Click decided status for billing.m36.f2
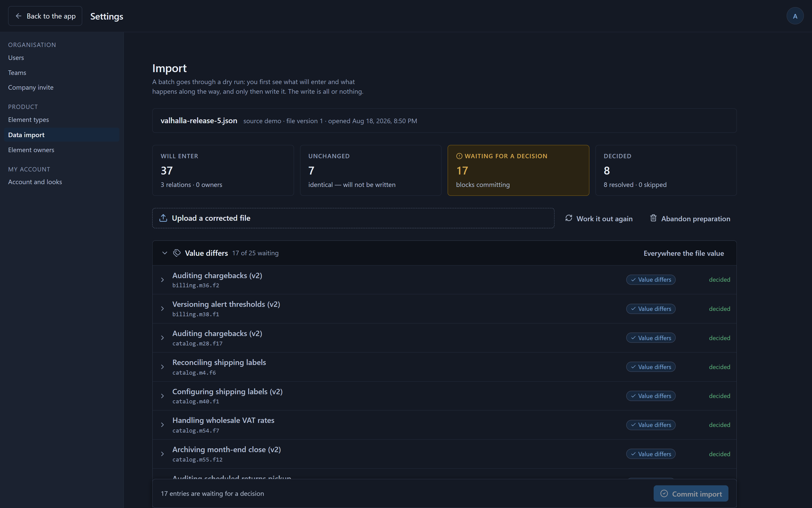 coord(719,280)
